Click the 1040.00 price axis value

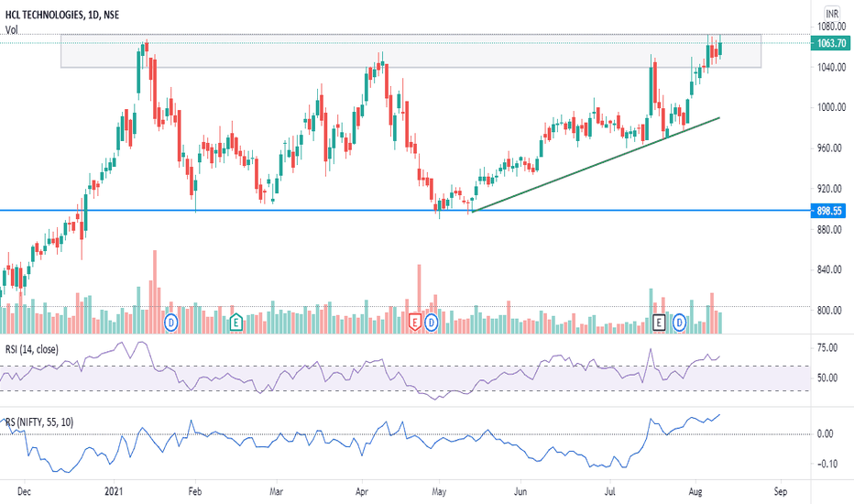832,68
